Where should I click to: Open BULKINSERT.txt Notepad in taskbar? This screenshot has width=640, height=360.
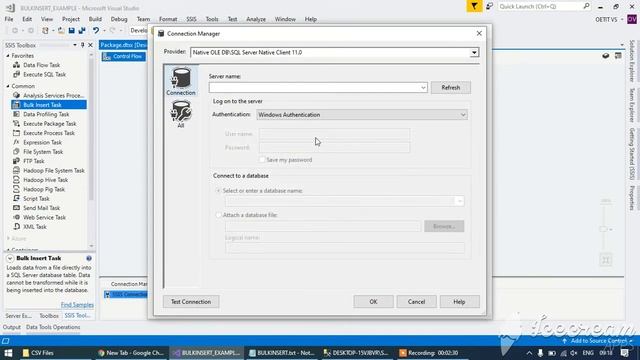click(282, 353)
